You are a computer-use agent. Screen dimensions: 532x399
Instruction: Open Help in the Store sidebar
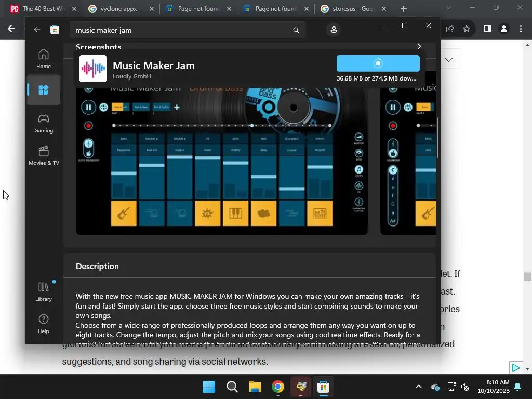pos(44,324)
